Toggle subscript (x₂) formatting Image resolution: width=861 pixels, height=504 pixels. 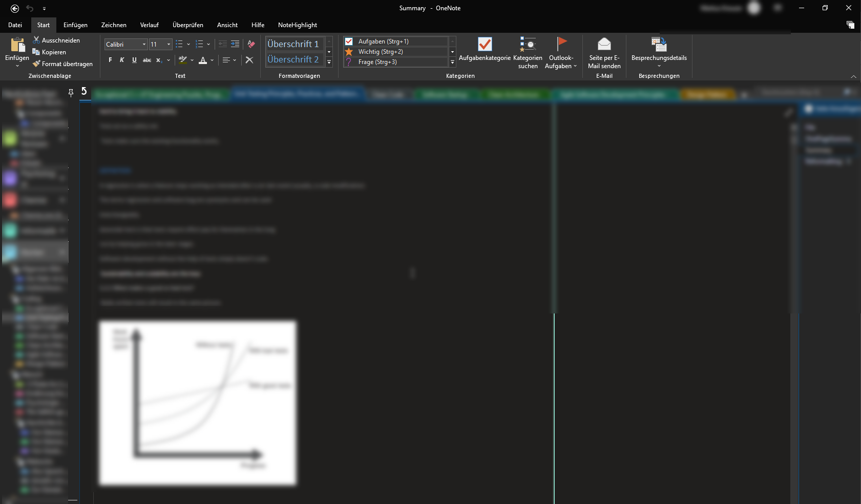(x=159, y=60)
